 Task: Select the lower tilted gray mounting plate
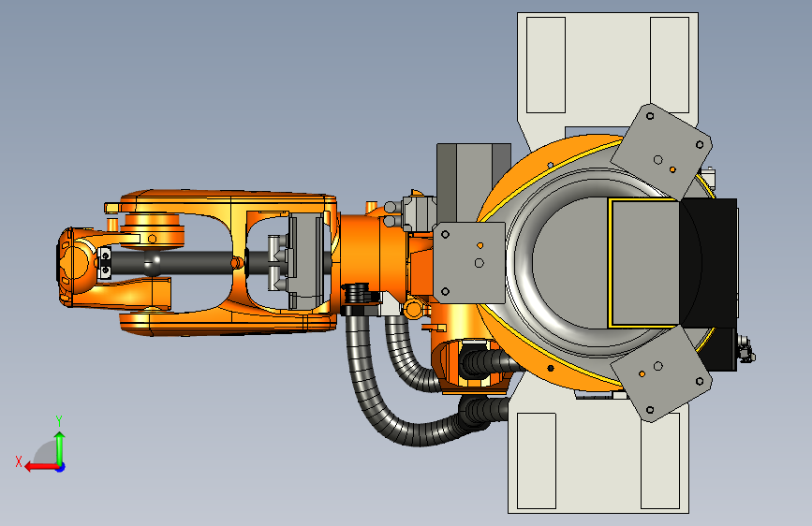pyautogui.click(x=661, y=373)
